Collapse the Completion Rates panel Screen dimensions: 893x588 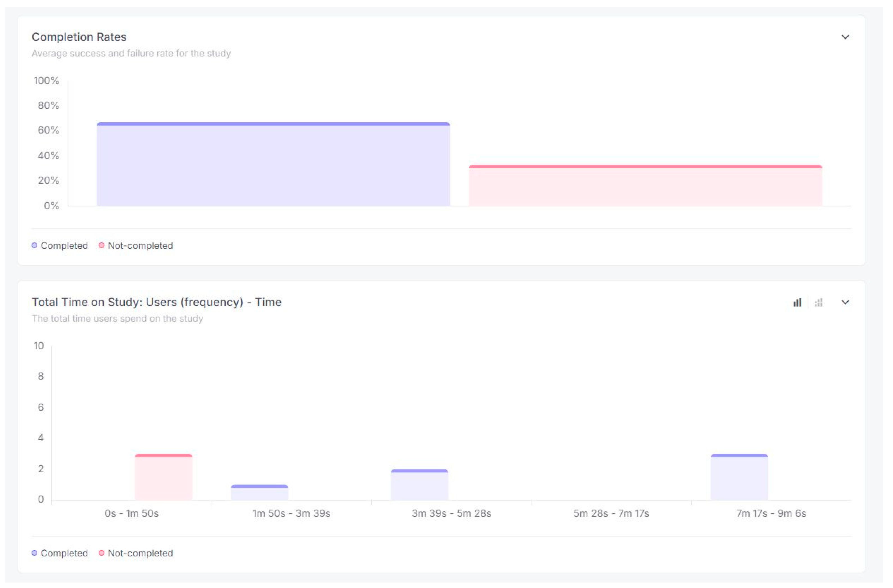point(845,37)
